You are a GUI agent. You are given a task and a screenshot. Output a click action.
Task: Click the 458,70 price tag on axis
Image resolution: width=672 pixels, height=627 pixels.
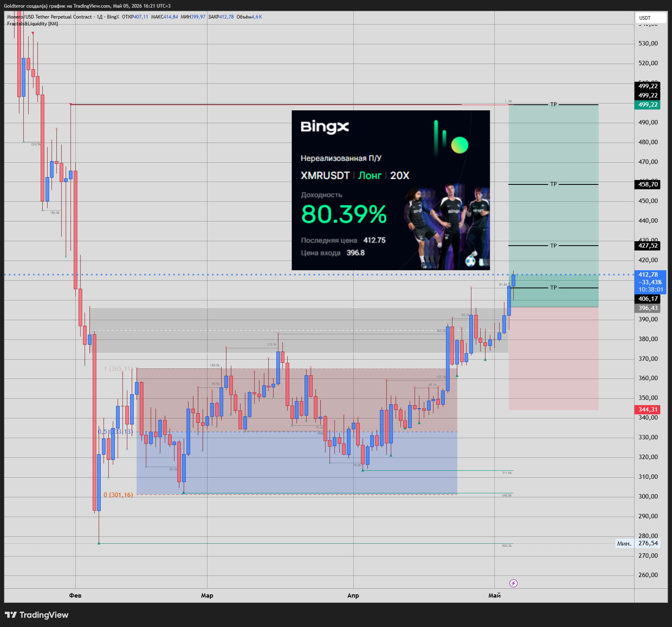pos(647,184)
